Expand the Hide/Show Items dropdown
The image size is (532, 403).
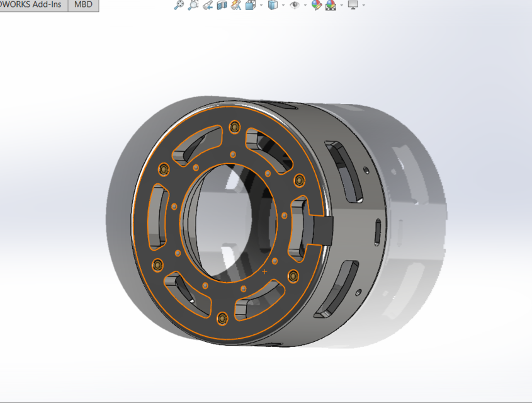(306, 5)
